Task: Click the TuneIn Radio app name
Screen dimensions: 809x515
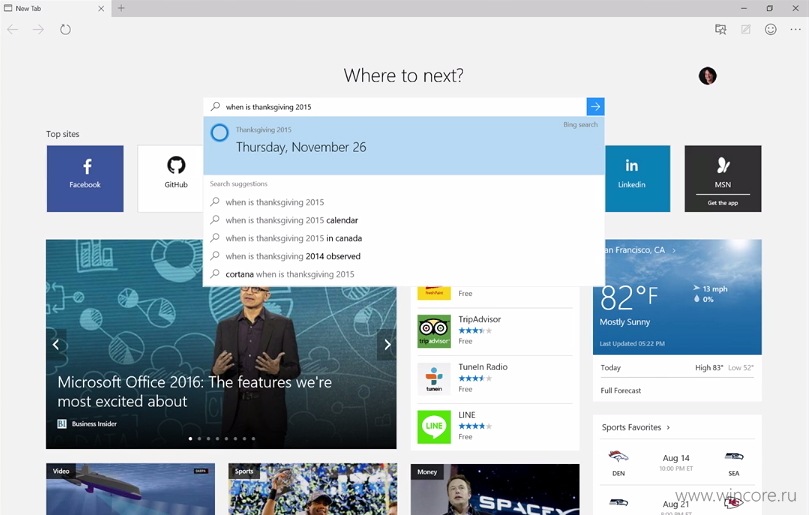Action: (483, 367)
